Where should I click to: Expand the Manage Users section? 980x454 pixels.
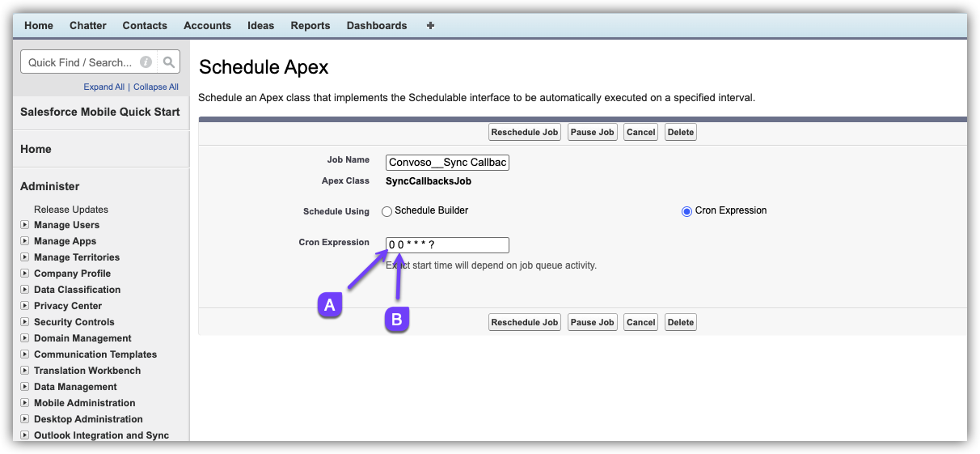coord(25,225)
